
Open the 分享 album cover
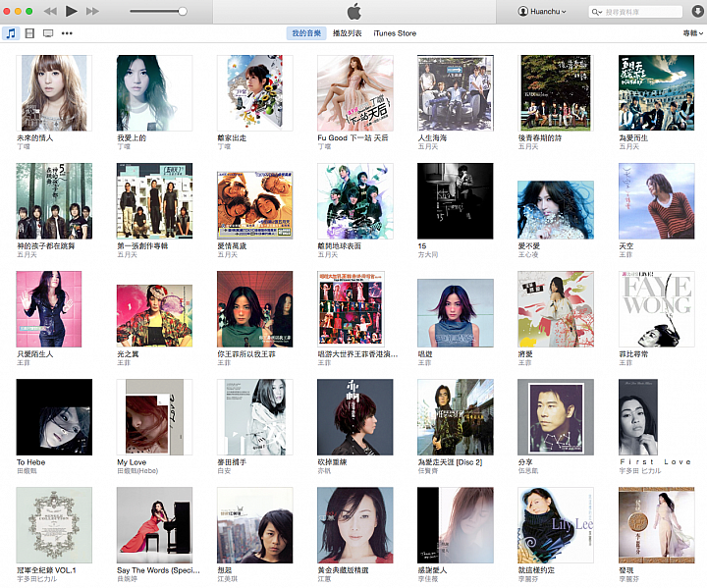click(x=556, y=417)
